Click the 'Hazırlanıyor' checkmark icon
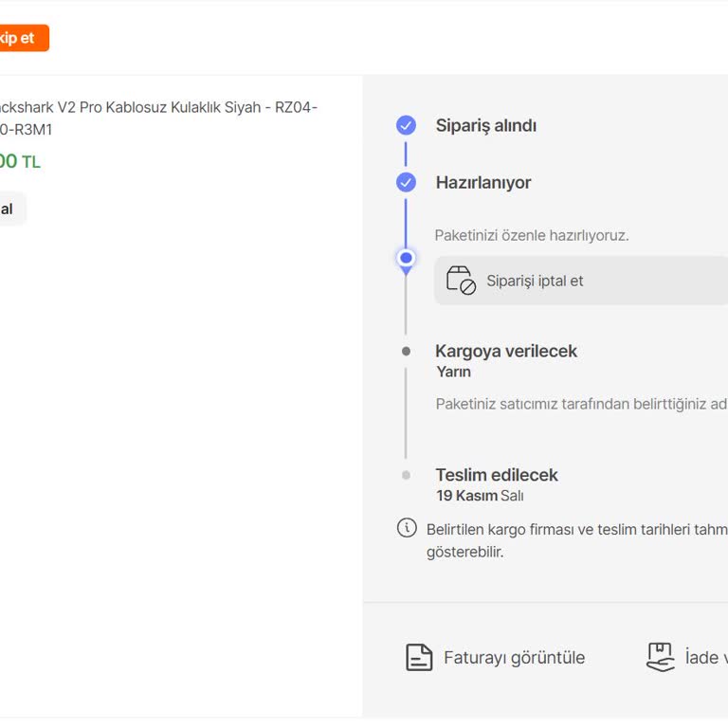Image resolution: width=728 pixels, height=728 pixels. pos(406,182)
